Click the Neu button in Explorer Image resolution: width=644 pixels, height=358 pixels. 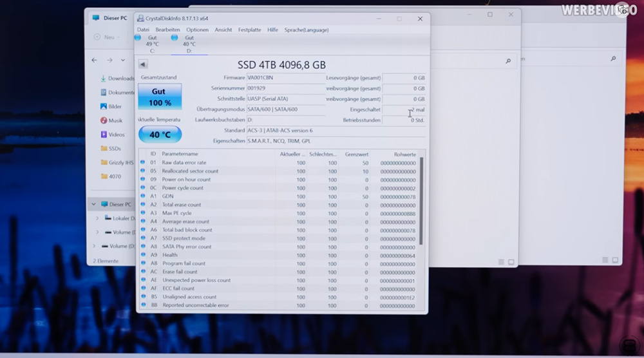click(107, 37)
